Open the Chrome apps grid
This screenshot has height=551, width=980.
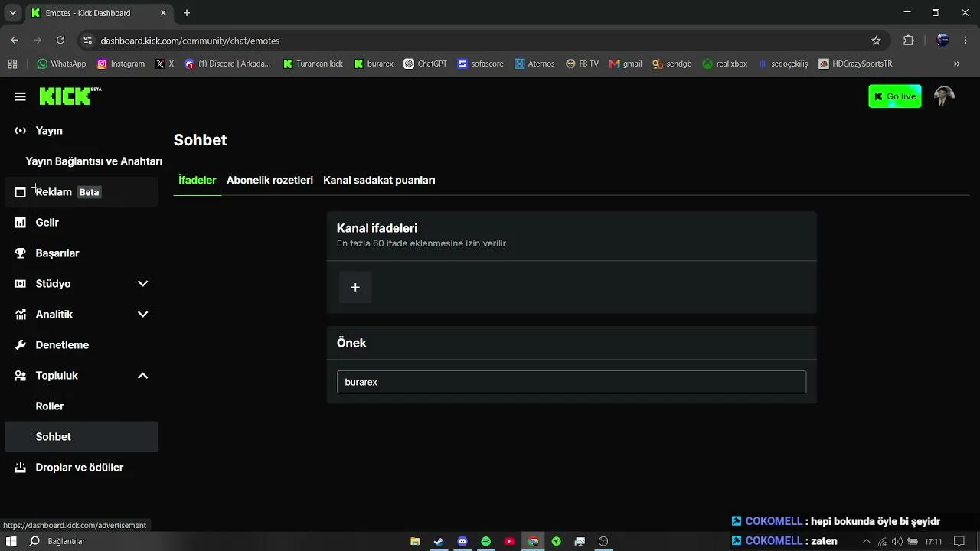tap(12, 64)
